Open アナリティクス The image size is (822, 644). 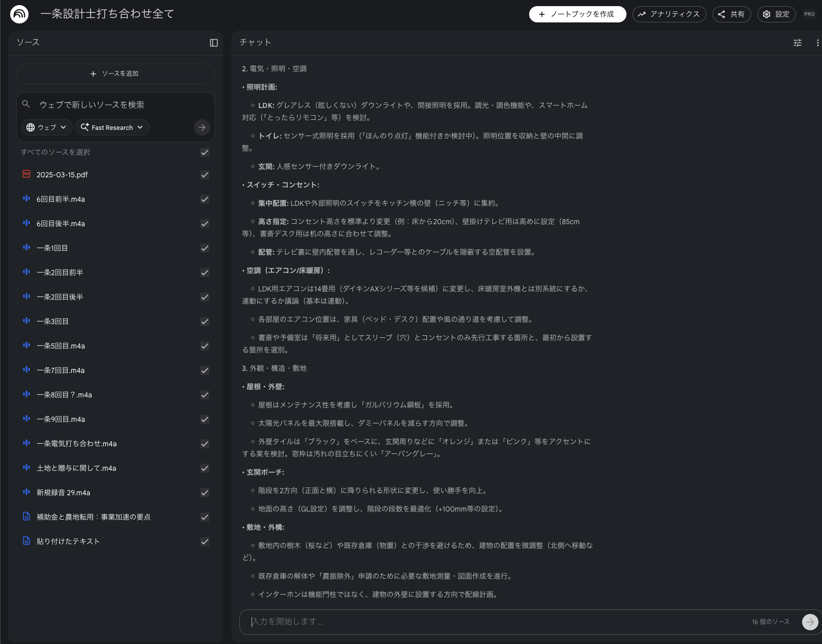pos(669,14)
